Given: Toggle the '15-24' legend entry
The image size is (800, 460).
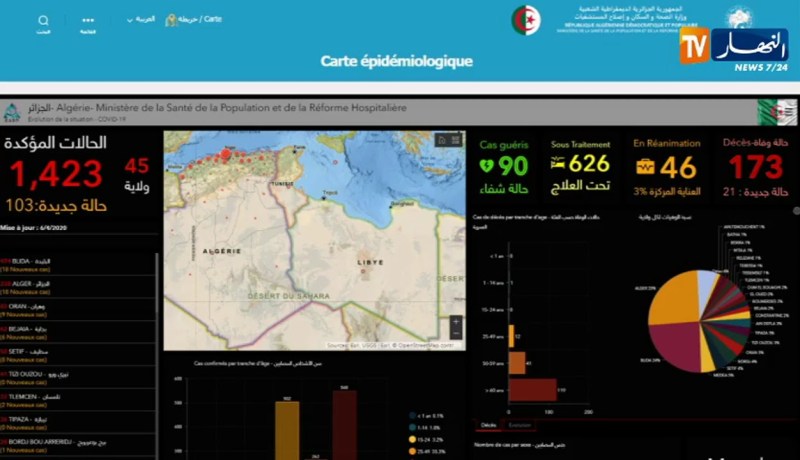Looking at the screenshot, I should [426, 439].
